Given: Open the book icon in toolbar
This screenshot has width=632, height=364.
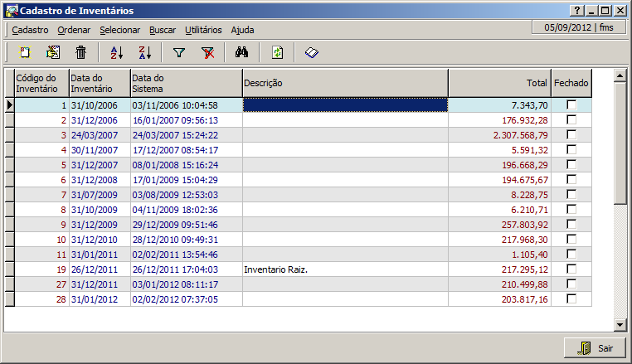Looking at the screenshot, I should [311, 53].
